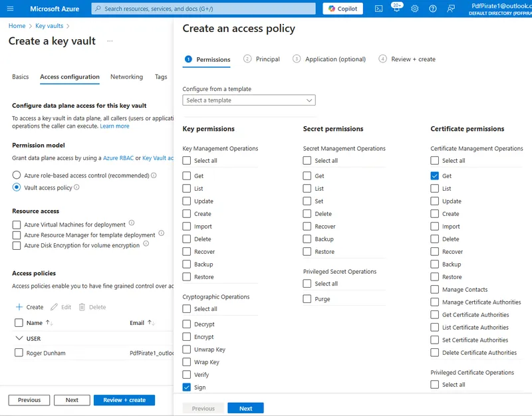Open portal settings gear icon
532x416 pixels.
(414, 9)
